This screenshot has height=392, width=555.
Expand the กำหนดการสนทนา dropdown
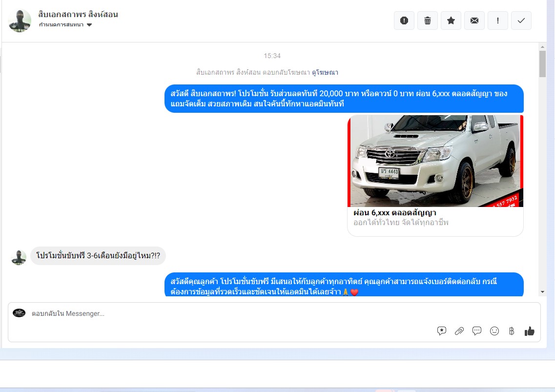[65, 24]
